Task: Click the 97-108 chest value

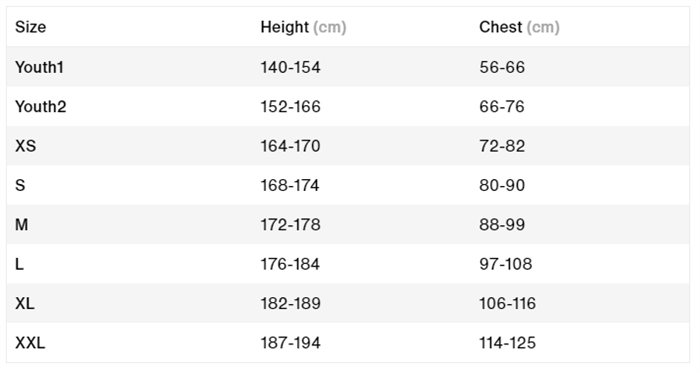Action: point(506,264)
